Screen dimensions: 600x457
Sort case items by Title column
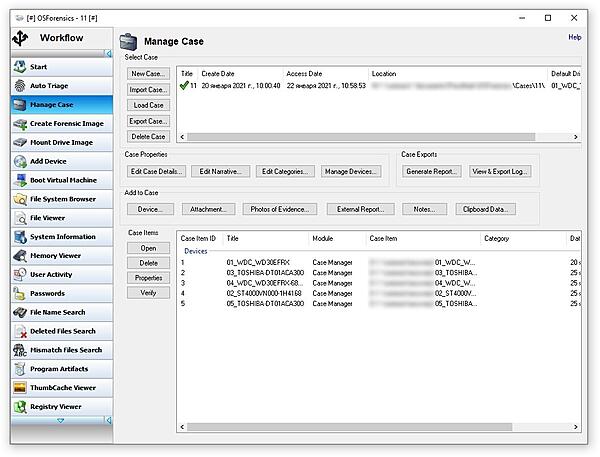coord(266,238)
